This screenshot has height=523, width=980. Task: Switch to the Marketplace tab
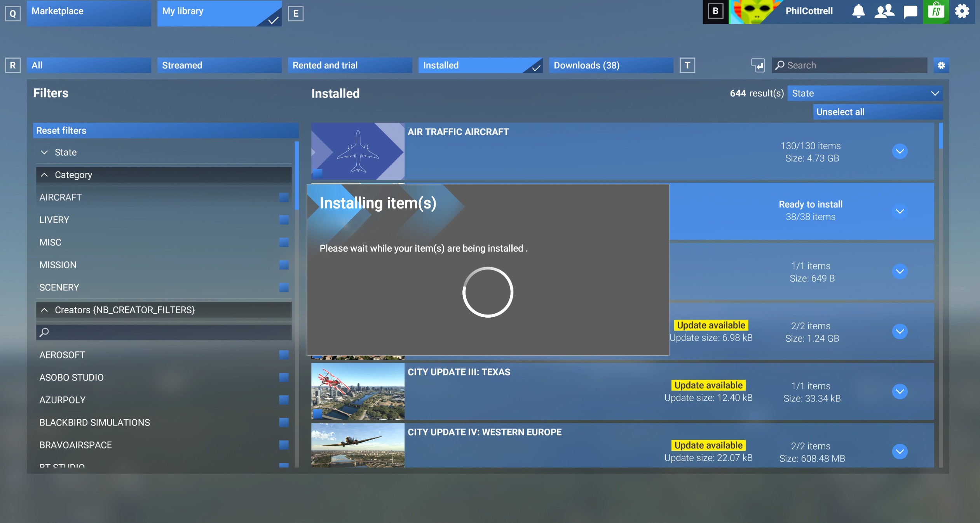pos(89,13)
